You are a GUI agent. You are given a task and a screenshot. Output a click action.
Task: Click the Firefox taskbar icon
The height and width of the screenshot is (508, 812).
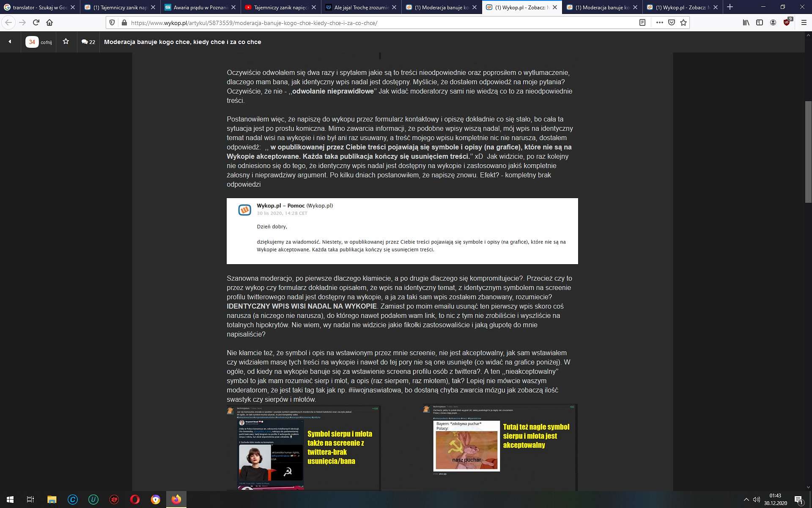tap(176, 500)
